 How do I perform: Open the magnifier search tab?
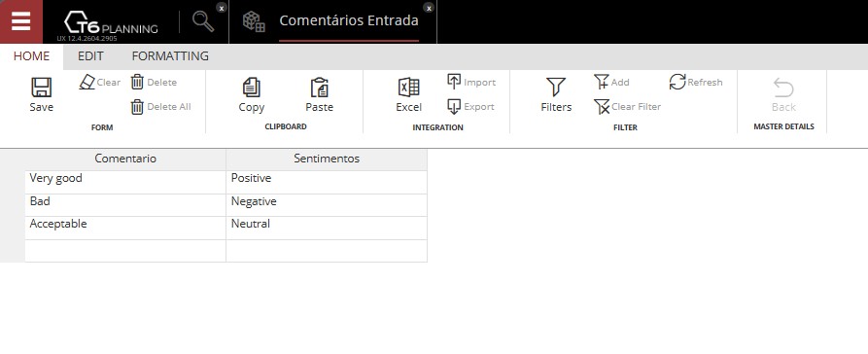[x=203, y=21]
